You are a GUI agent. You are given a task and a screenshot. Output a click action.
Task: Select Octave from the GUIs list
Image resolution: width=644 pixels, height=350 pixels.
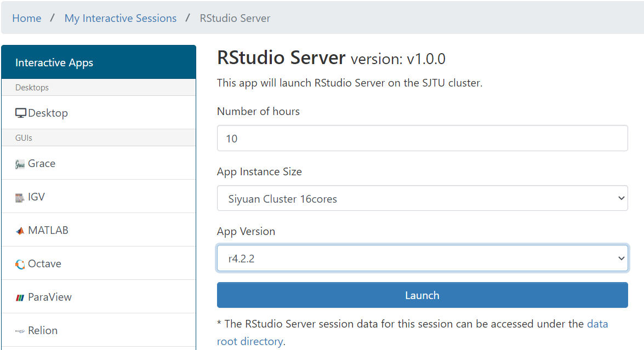99,263
